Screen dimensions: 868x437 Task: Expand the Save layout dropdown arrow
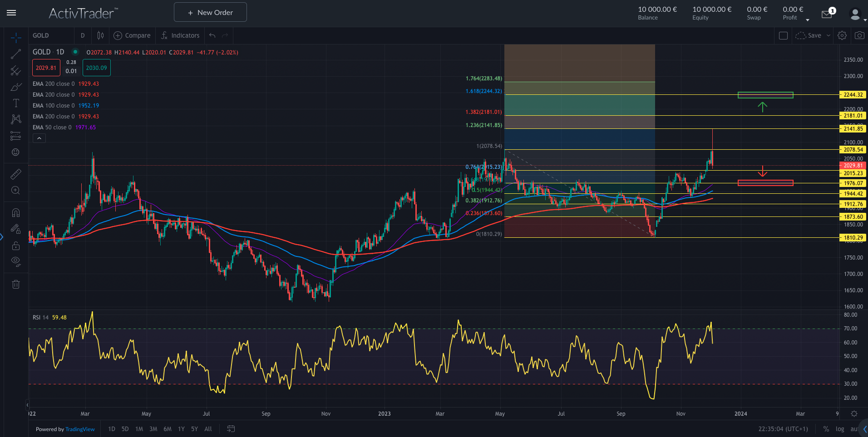pos(829,35)
